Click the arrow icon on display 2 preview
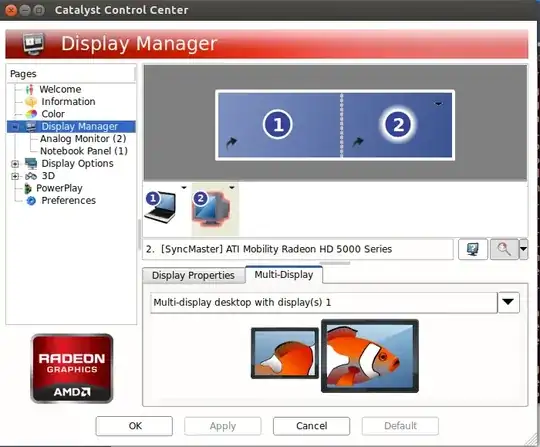 358,142
